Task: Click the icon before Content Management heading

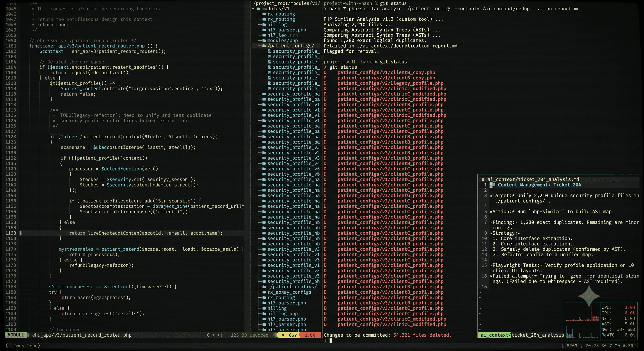Action: pyautogui.click(x=494, y=185)
